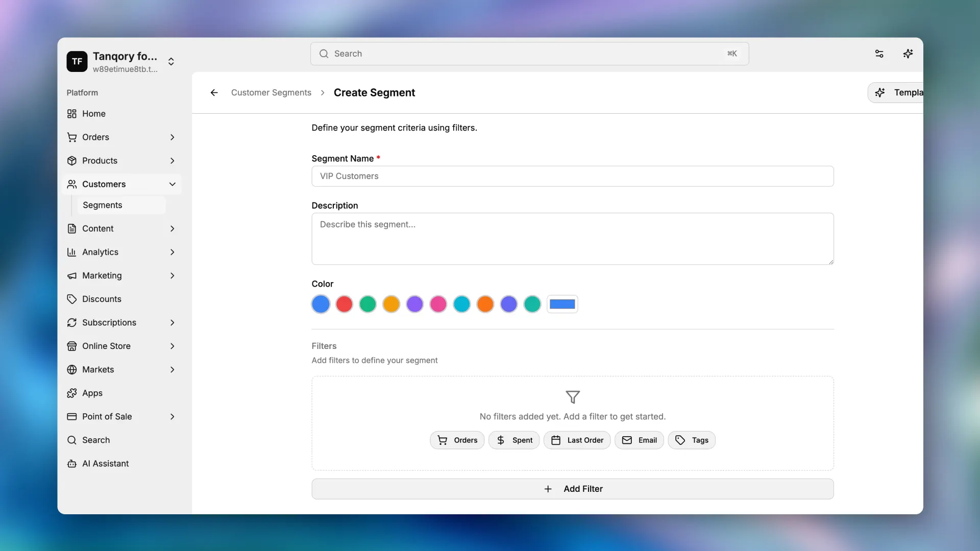Expand the Orders sidebar section
Screen dimensions: 980x551
(x=172, y=137)
